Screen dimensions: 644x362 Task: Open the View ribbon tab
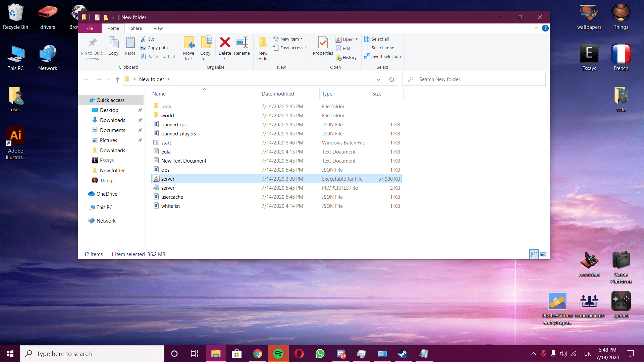click(x=158, y=28)
